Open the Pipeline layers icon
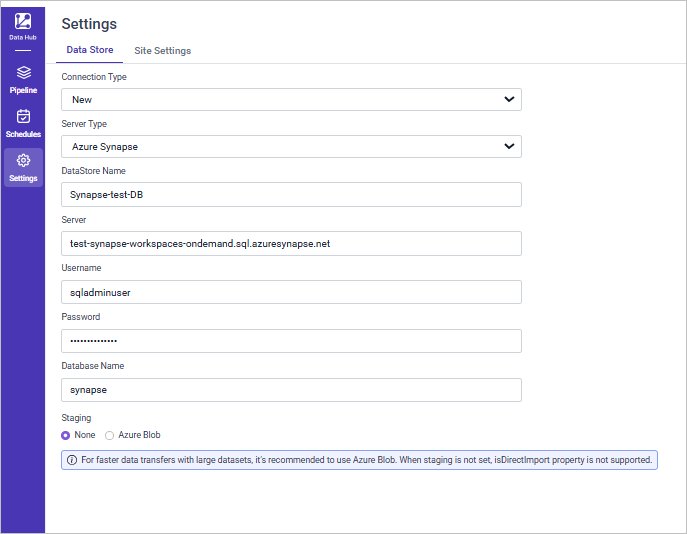The width and height of the screenshot is (687, 534). tap(23, 73)
